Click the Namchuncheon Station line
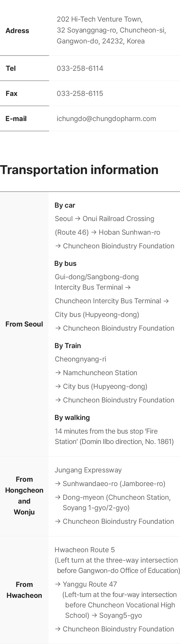The image size is (180, 644). (x=96, y=373)
